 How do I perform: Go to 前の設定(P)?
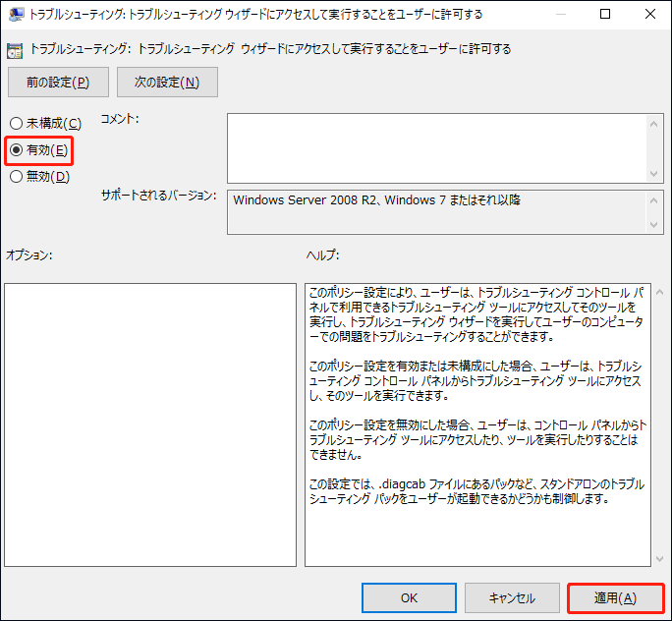pos(58,82)
